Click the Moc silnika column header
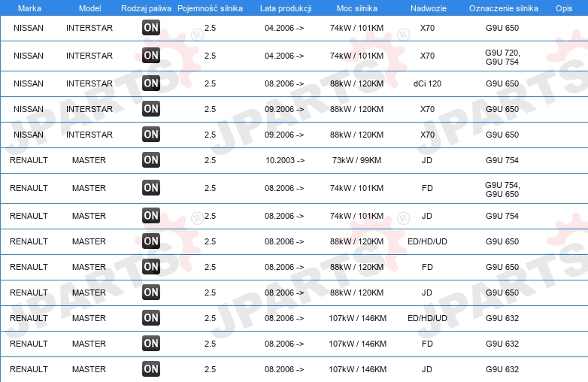 coord(357,8)
